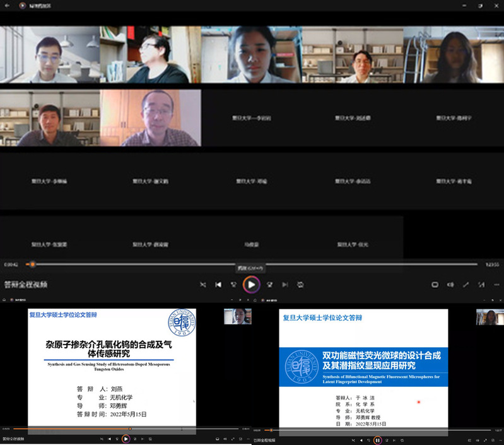
Task: Click rewind icon left of main play button
Action: [x=234, y=285]
